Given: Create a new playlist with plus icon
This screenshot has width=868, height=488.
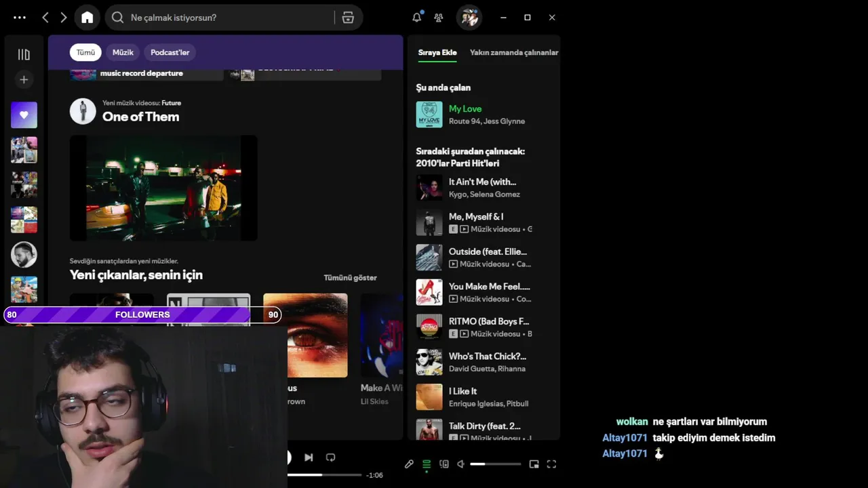Looking at the screenshot, I should [24, 80].
